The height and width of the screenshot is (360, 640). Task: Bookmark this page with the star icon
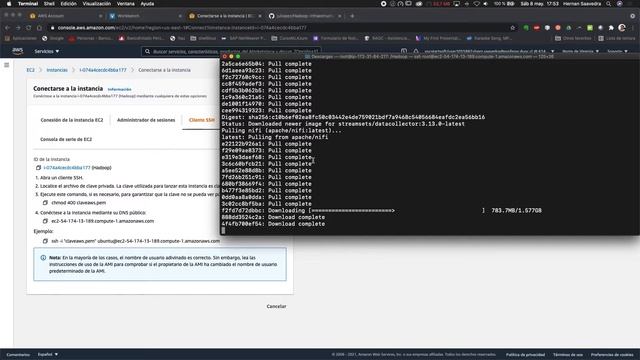tap(513, 28)
